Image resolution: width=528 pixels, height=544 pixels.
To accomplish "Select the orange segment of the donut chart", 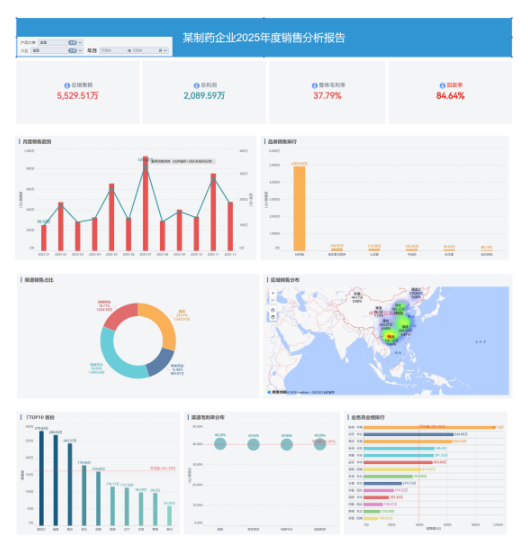I will click(163, 323).
